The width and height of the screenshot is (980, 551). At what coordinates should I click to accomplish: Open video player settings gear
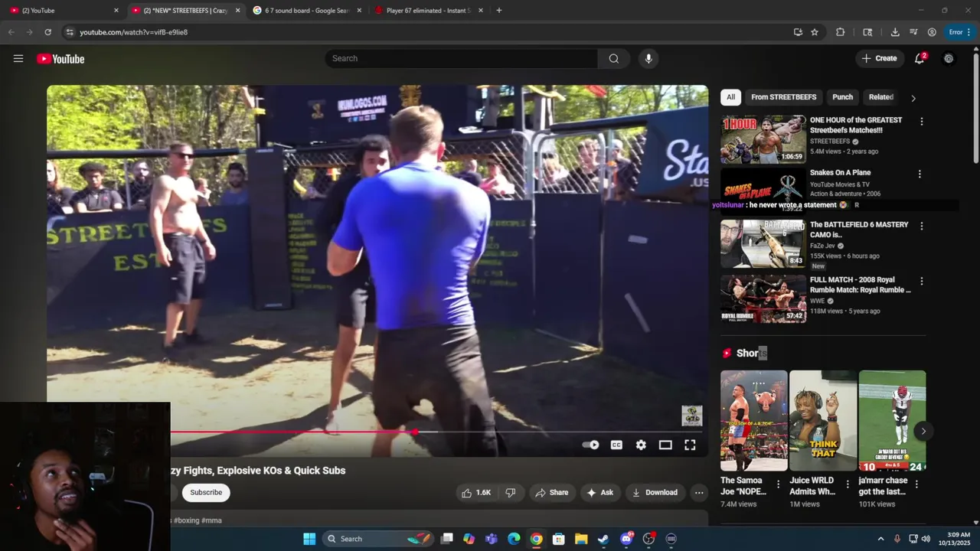point(641,445)
